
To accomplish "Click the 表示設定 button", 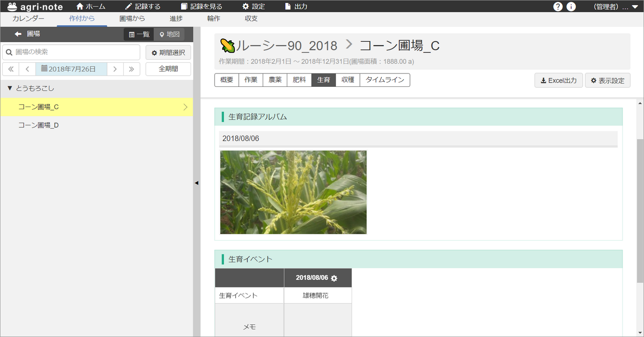I will (x=608, y=80).
